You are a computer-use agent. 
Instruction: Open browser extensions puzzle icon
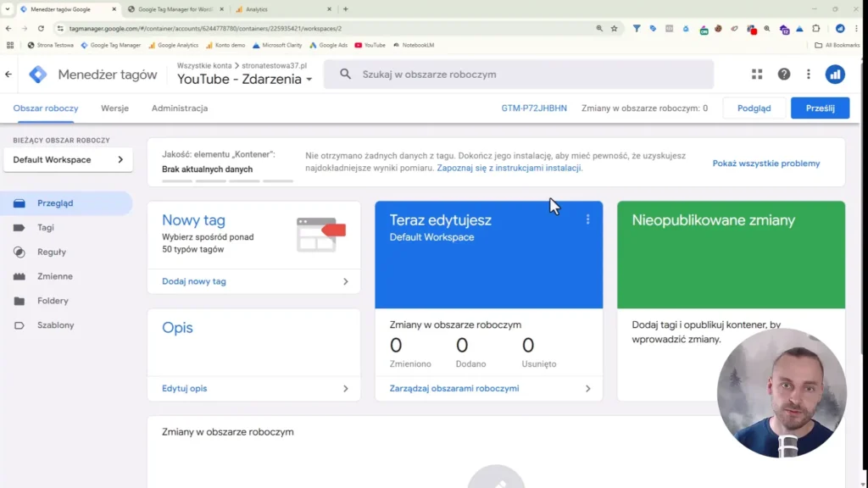(816, 28)
